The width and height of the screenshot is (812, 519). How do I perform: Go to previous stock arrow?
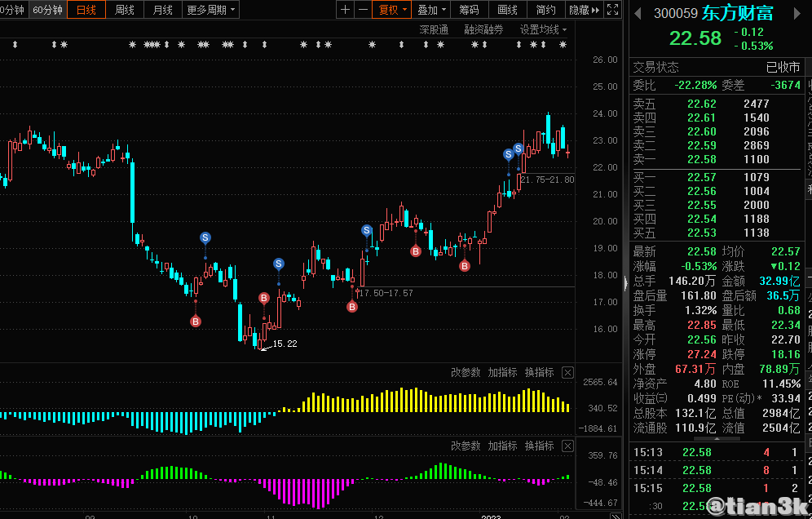(x=638, y=14)
